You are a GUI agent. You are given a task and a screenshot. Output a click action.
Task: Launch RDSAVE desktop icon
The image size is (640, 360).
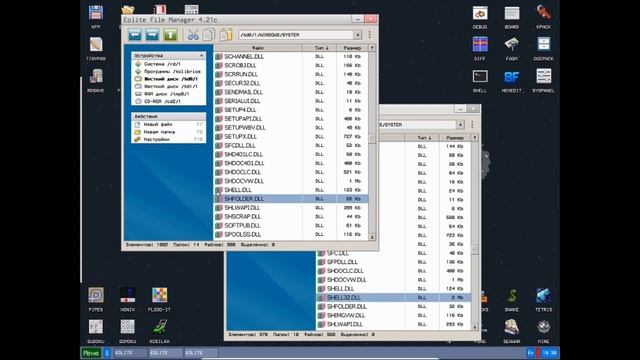96,80
